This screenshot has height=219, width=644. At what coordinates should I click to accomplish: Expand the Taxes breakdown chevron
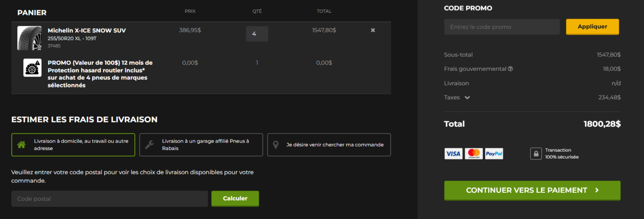[467, 97]
